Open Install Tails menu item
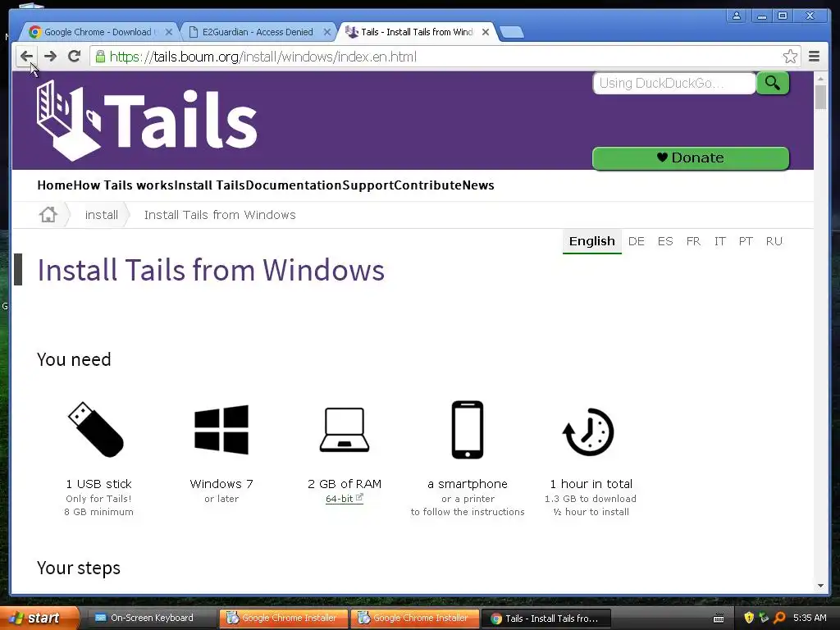 pyautogui.click(x=210, y=185)
